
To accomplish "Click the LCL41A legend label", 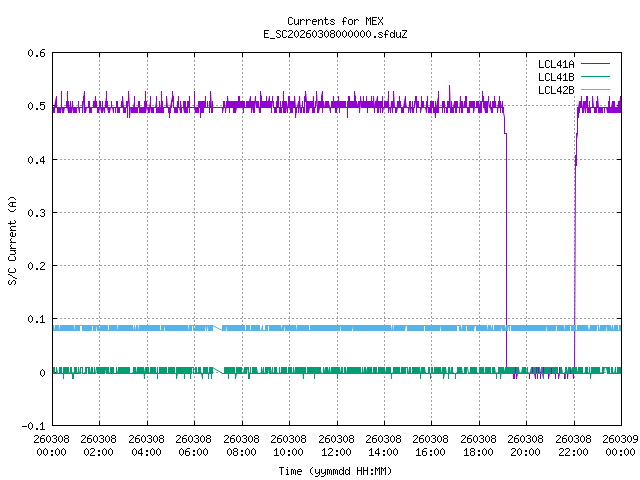I will [555, 64].
